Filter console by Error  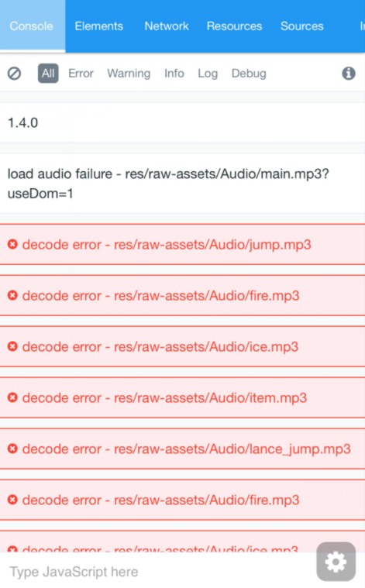[81, 74]
